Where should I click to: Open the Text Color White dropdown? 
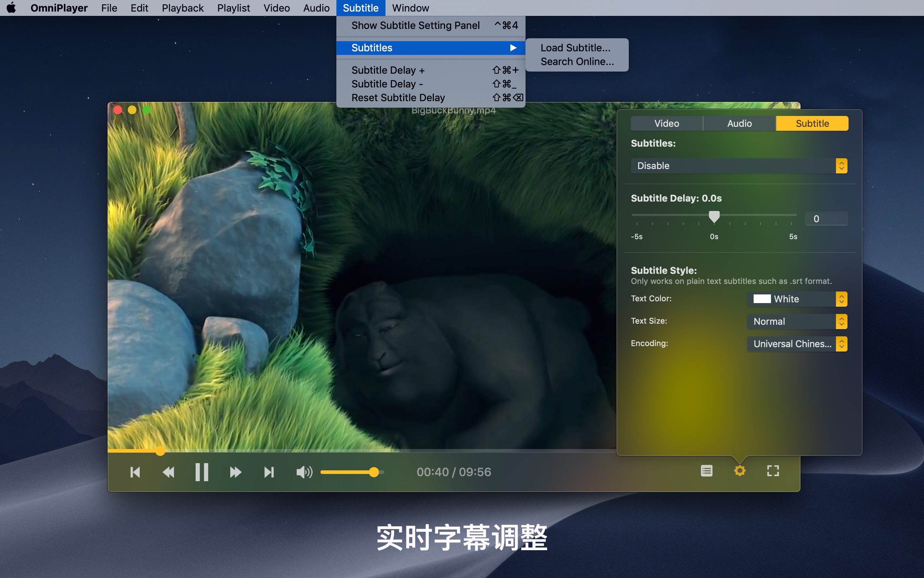(x=797, y=299)
